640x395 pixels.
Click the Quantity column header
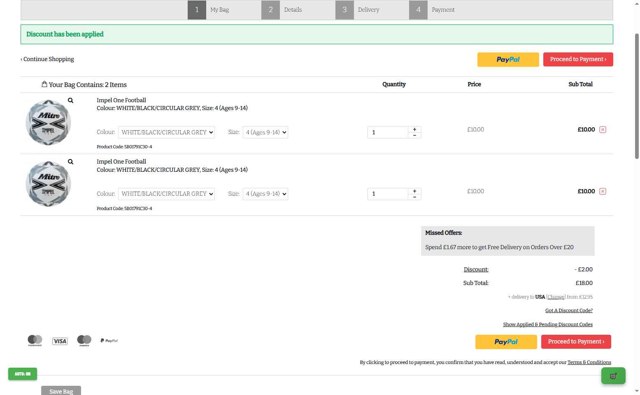pos(394,84)
